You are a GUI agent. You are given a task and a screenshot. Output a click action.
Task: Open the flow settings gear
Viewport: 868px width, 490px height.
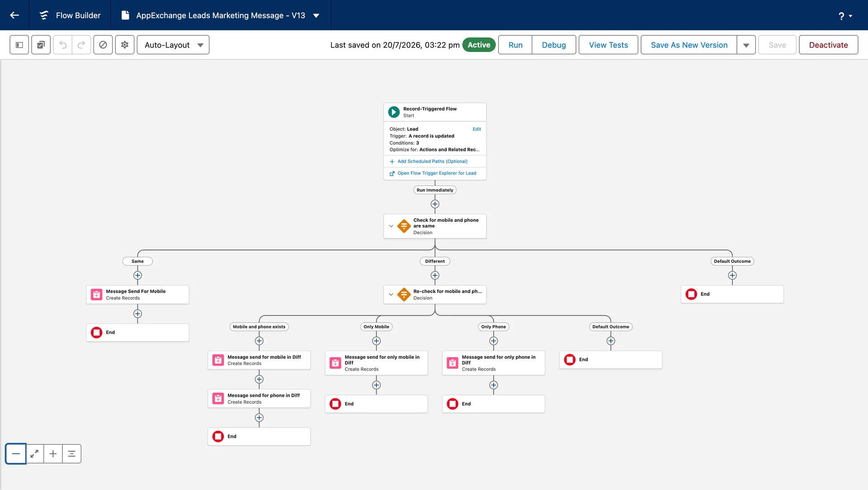125,45
